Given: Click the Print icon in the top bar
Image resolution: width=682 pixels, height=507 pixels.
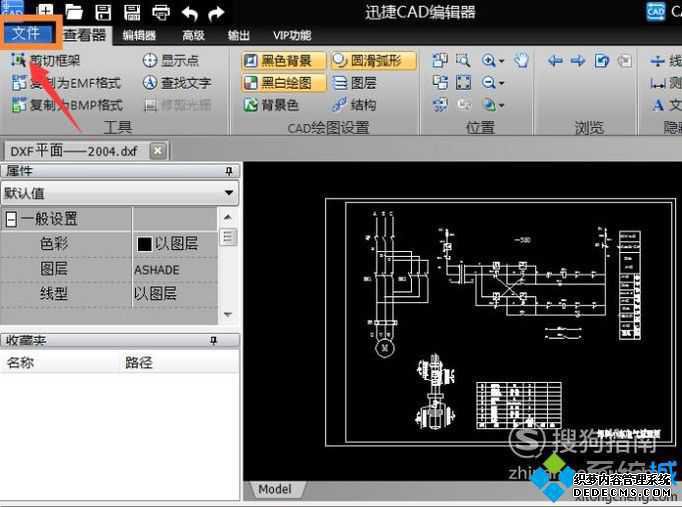Looking at the screenshot, I should click(x=161, y=13).
